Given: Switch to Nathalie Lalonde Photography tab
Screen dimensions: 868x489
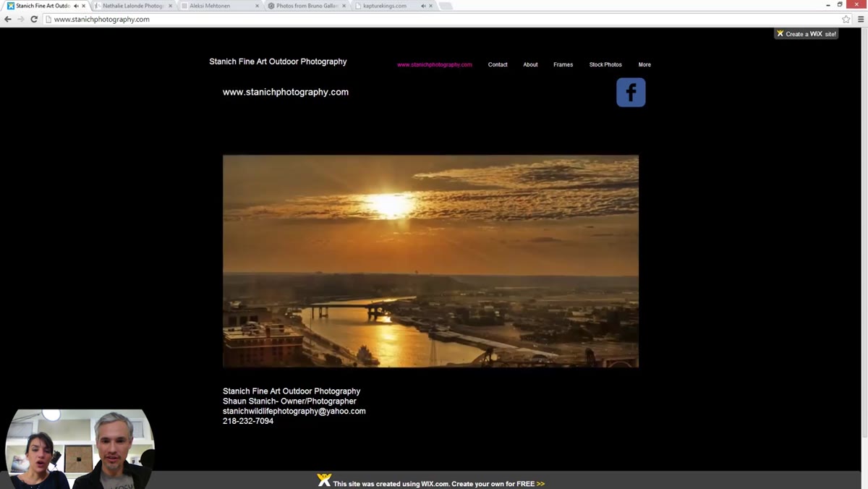Looking at the screenshot, I should pyautogui.click(x=132, y=6).
